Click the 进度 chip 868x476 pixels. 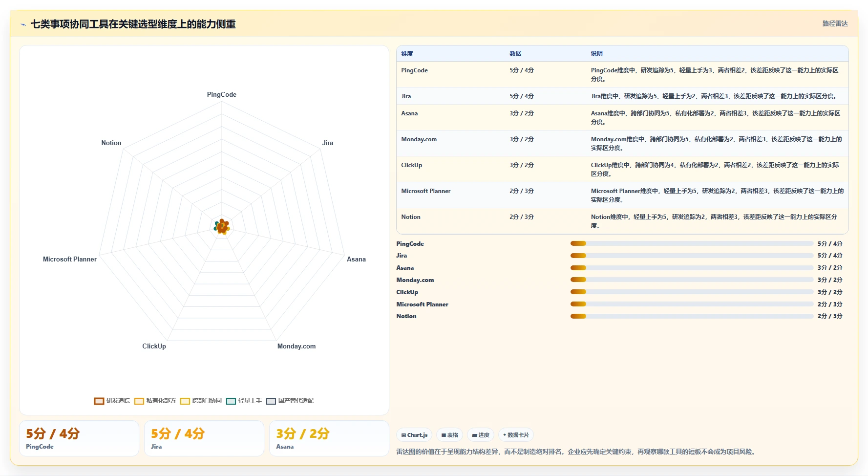(481, 435)
